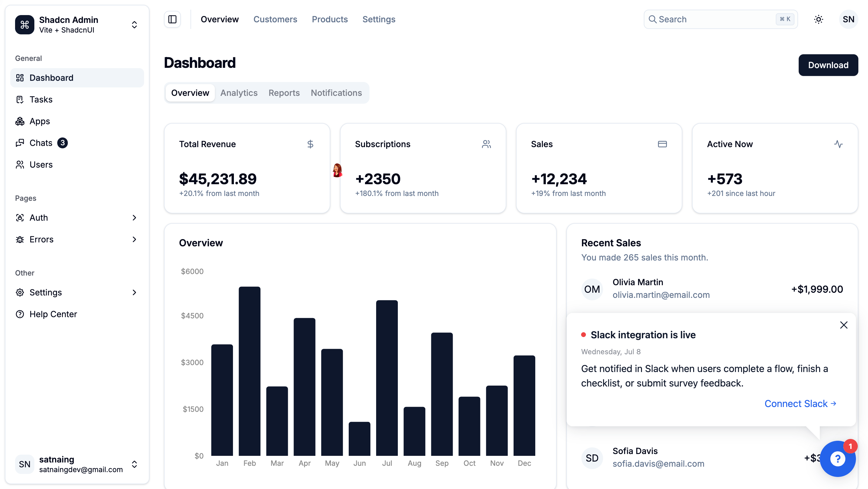This screenshot has width=868, height=489.
Task: Close the Slack integration popup
Action: click(x=844, y=325)
